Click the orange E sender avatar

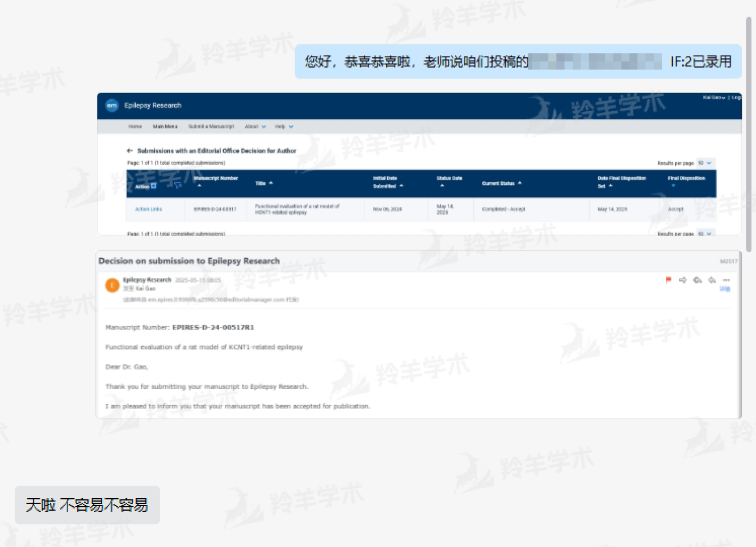click(112, 285)
